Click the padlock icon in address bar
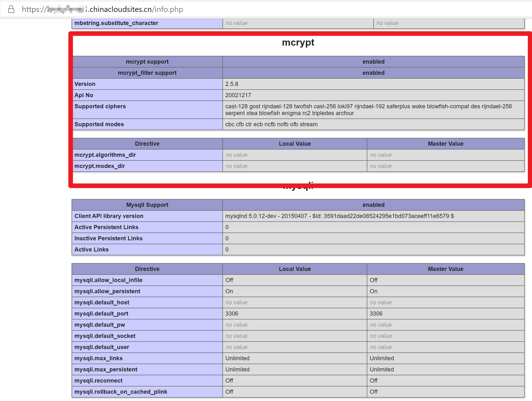This screenshot has height=401, width=532. tap(11, 9)
